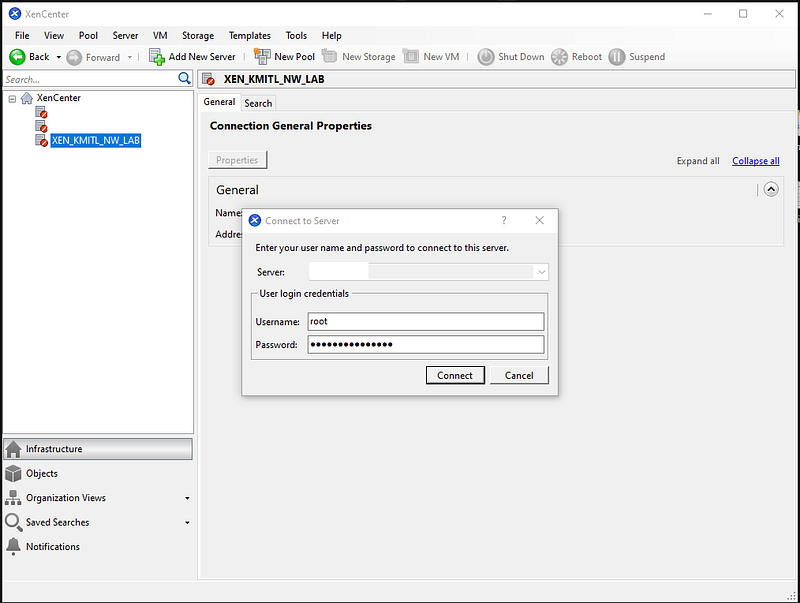This screenshot has width=800, height=603.
Task: Collapse the General section chevron
Action: click(x=771, y=189)
